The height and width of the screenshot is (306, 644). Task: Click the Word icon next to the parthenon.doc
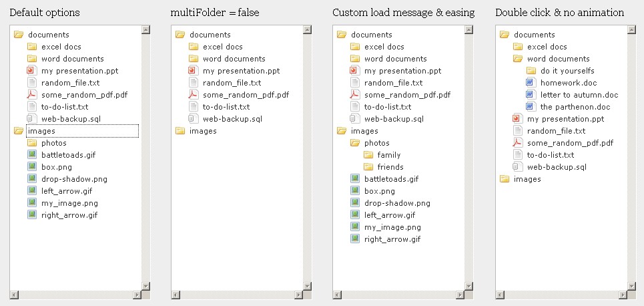pos(531,106)
